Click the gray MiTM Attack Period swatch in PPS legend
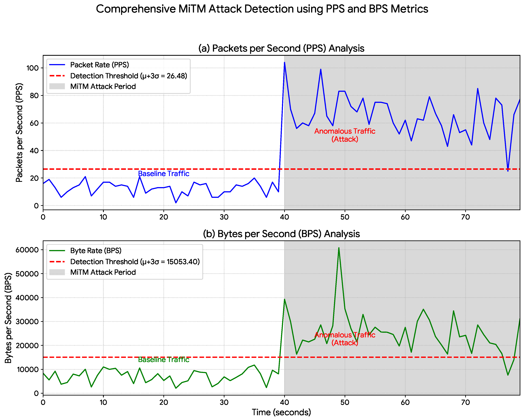This screenshot has width=525, height=420. click(x=57, y=86)
